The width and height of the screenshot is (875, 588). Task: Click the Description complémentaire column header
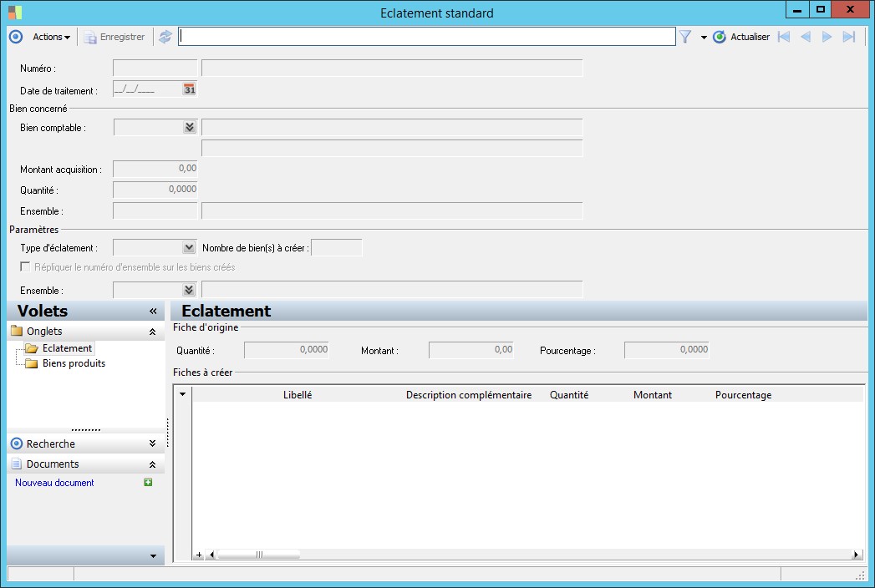(x=469, y=394)
